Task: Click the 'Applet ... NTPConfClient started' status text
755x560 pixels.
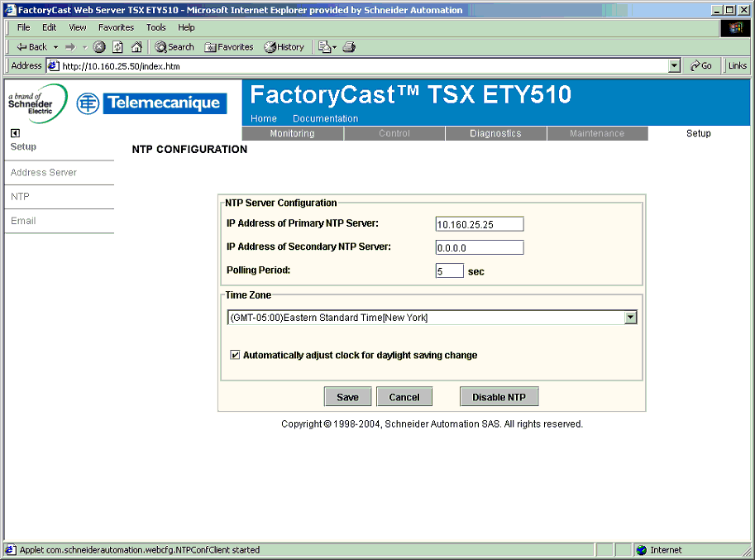Action: (x=140, y=550)
